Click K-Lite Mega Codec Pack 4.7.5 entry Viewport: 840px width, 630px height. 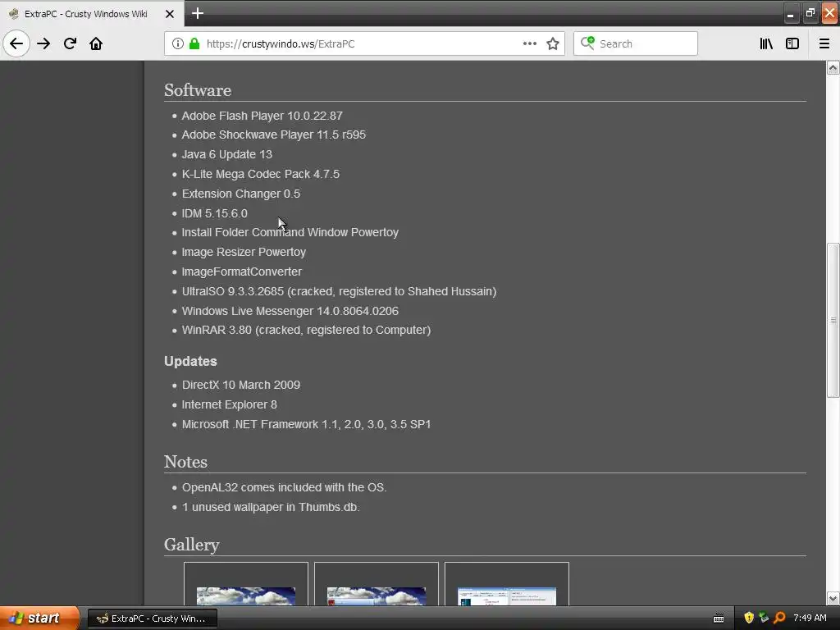260,174
